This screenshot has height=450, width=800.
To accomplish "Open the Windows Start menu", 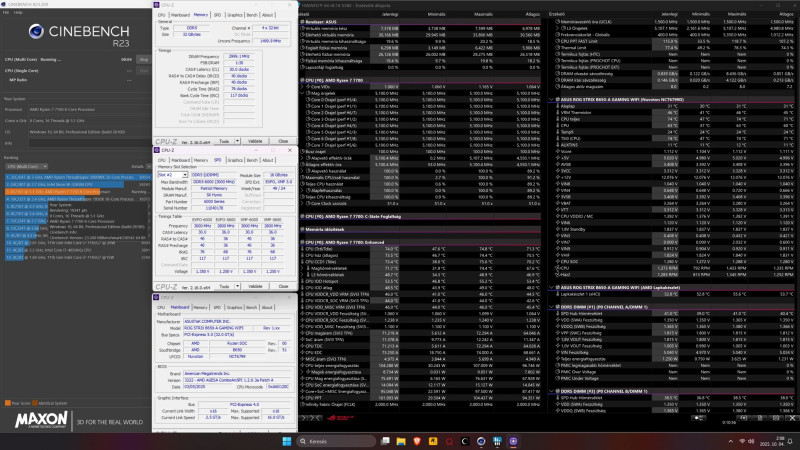I will coord(287,441).
